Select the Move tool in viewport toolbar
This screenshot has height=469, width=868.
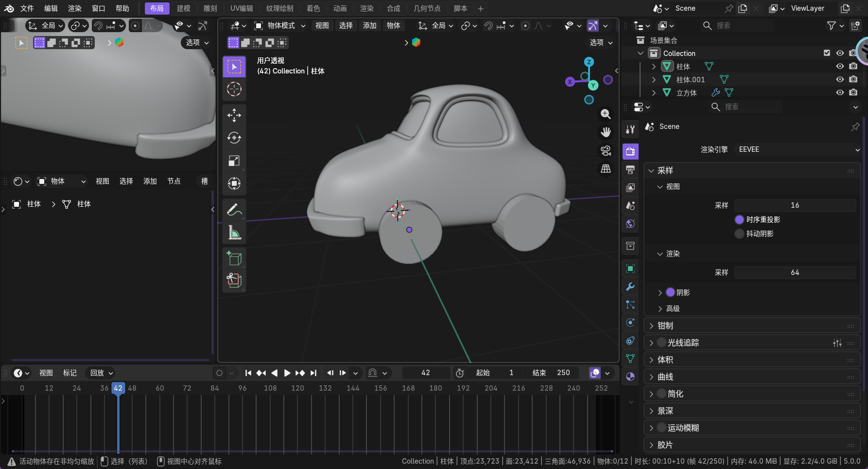click(234, 115)
